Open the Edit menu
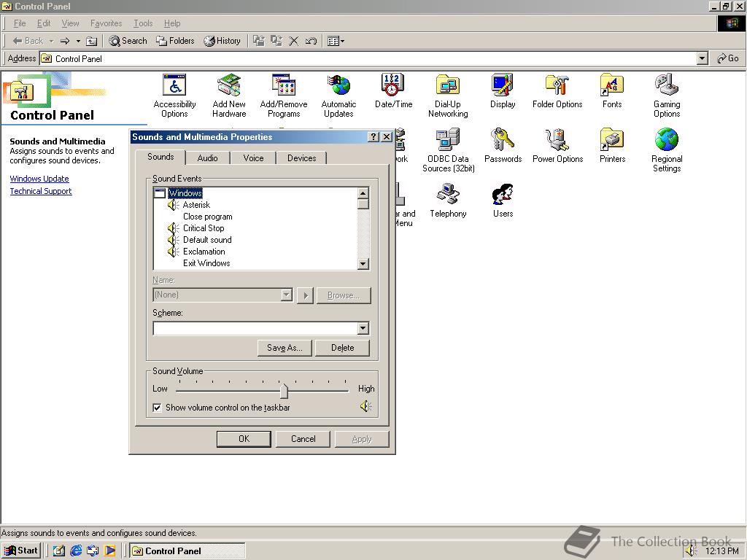 [x=44, y=23]
